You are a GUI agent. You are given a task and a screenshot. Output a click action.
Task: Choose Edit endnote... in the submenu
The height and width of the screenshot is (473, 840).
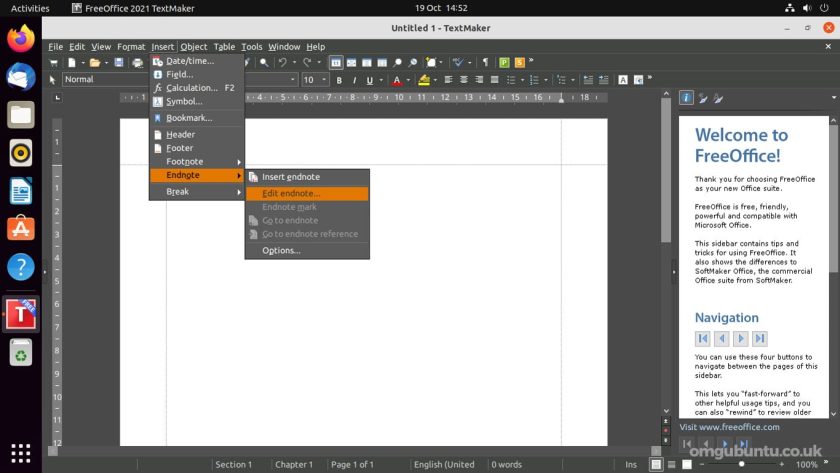click(x=307, y=193)
